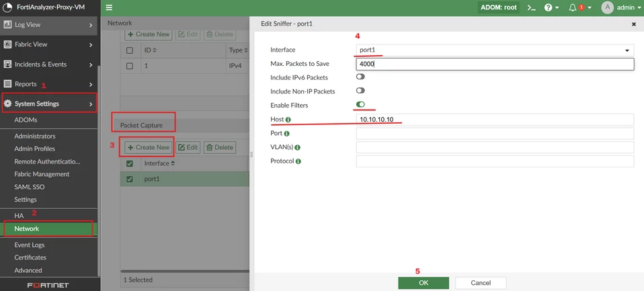Disable the Enable Filters toggle
The width and height of the screenshot is (644, 291).
[360, 105]
